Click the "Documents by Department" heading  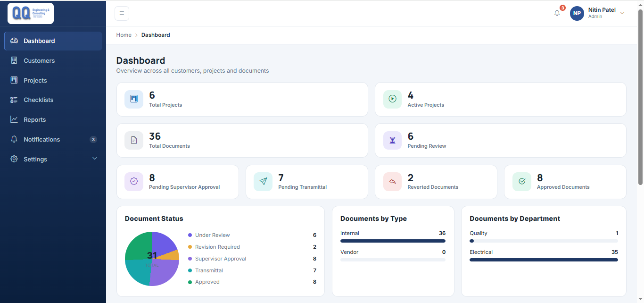515,219
